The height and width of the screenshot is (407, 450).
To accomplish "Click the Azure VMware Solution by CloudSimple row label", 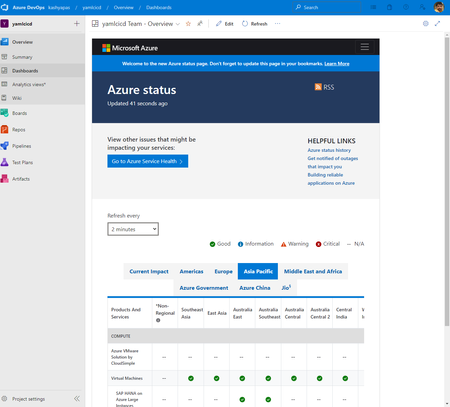I will click(x=124, y=357).
